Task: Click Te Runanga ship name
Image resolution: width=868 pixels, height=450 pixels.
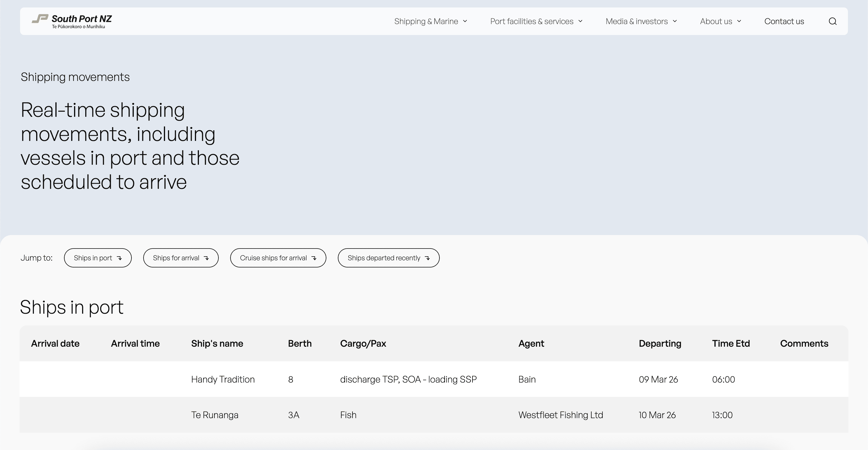Action: pos(215,415)
